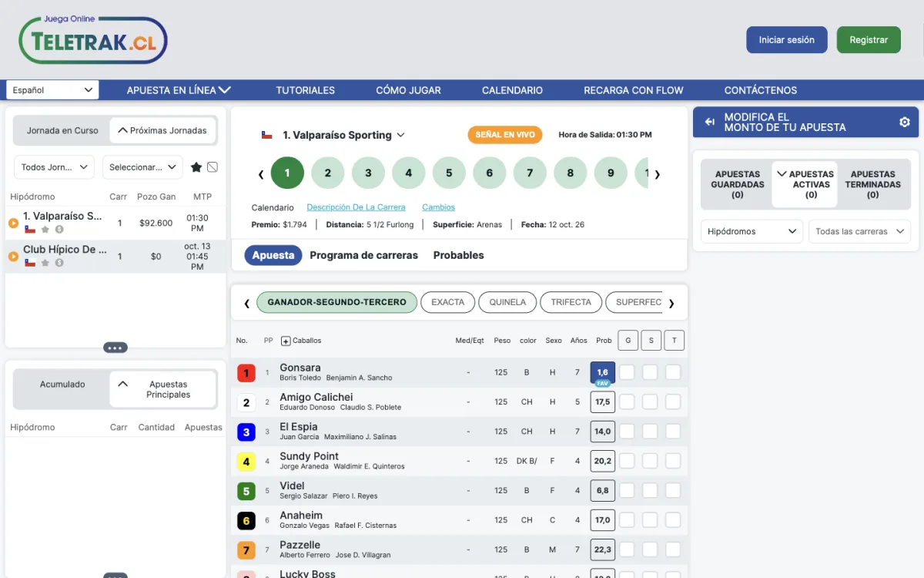Play live signal for Club Hípico row
Image resolution: width=924 pixels, height=578 pixels.
pyautogui.click(x=13, y=257)
